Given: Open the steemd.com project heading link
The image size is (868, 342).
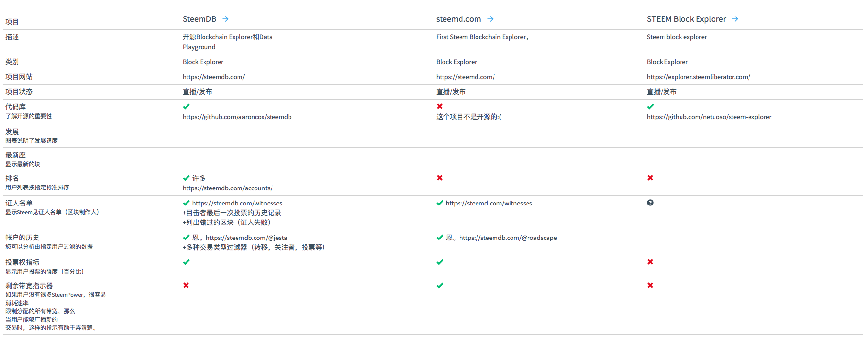Looking at the screenshot, I should coord(459,19).
